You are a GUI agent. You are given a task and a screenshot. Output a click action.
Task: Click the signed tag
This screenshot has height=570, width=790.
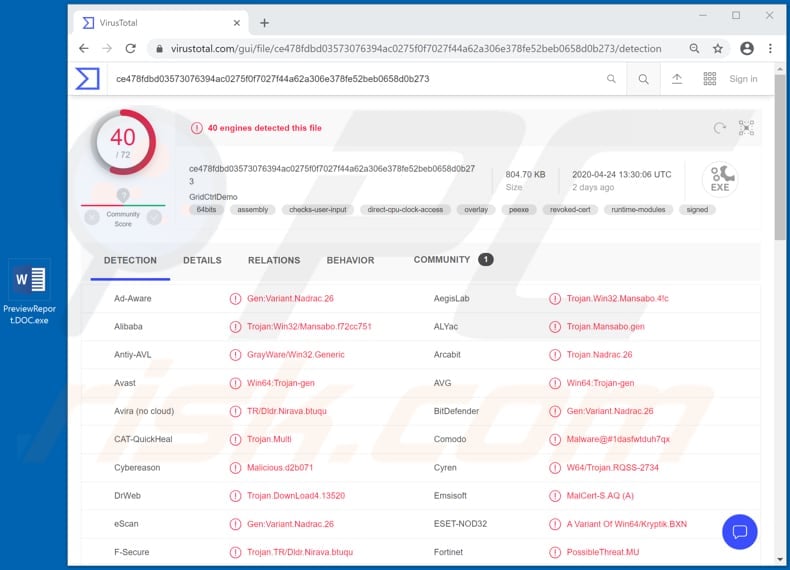[x=697, y=210]
